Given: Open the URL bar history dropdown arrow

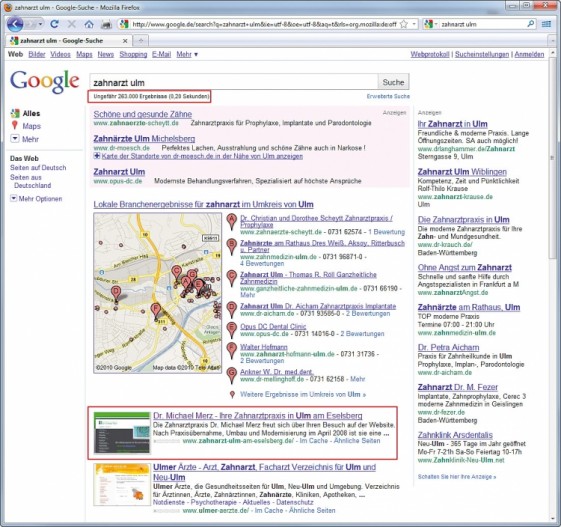Looking at the screenshot, I should pyautogui.click(x=414, y=24).
